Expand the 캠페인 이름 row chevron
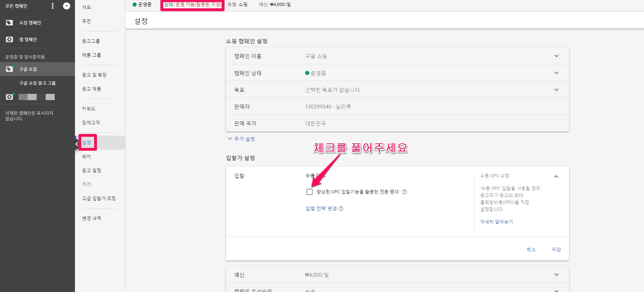Screen dimensions: 644x292 point(556,56)
